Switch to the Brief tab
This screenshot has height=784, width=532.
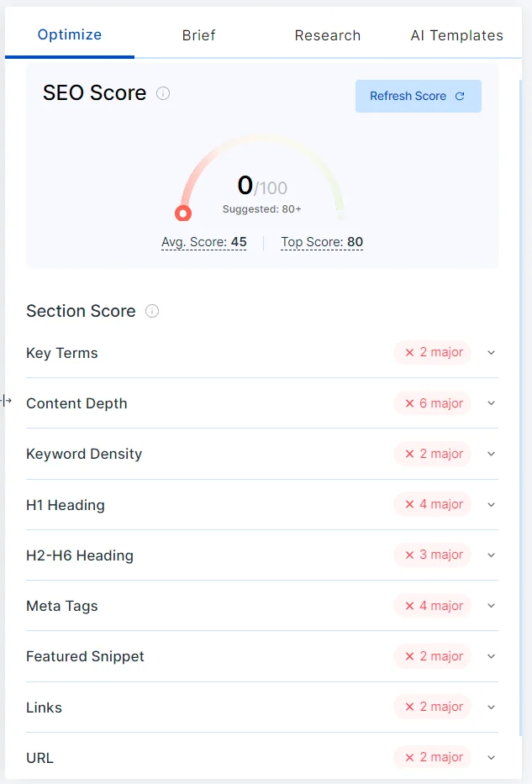[198, 35]
